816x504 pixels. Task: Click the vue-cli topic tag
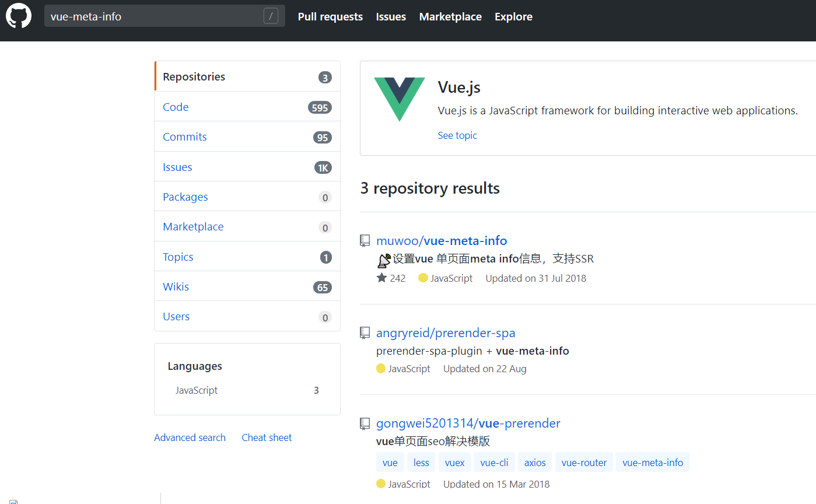[x=494, y=463]
